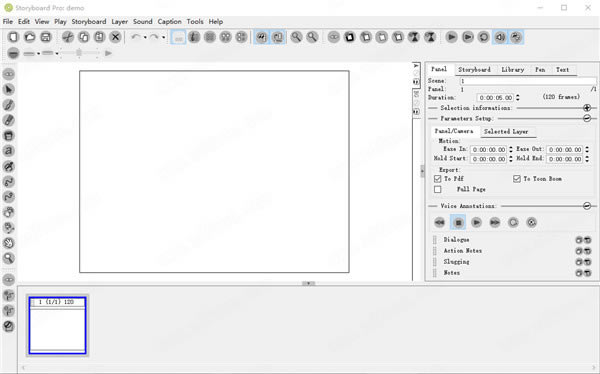The height and width of the screenshot is (374, 600).
Task: Click the pen size slider in toolbar
Action: pyautogui.click(x=79, y=53)
